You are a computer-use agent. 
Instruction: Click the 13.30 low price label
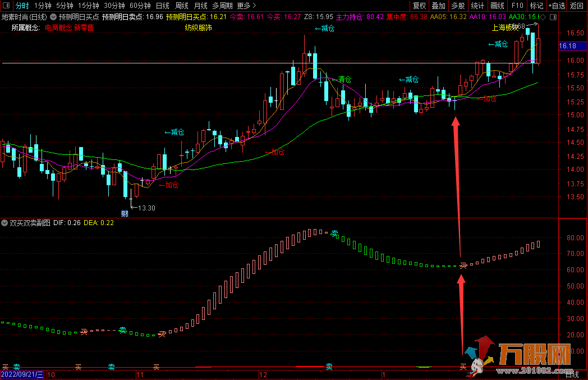pos(146,208)
